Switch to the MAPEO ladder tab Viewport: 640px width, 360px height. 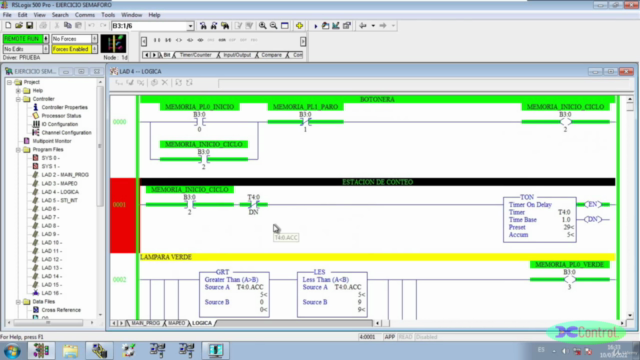pos(176,323)
